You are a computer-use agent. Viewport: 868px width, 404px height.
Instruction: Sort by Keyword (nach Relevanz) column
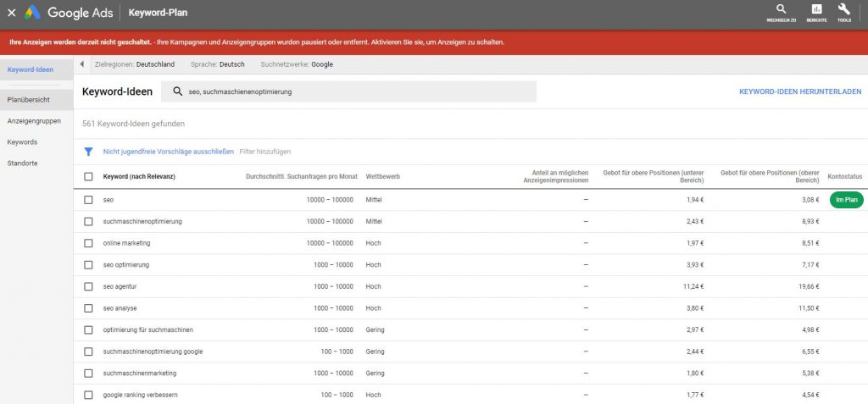coord(139,176)
